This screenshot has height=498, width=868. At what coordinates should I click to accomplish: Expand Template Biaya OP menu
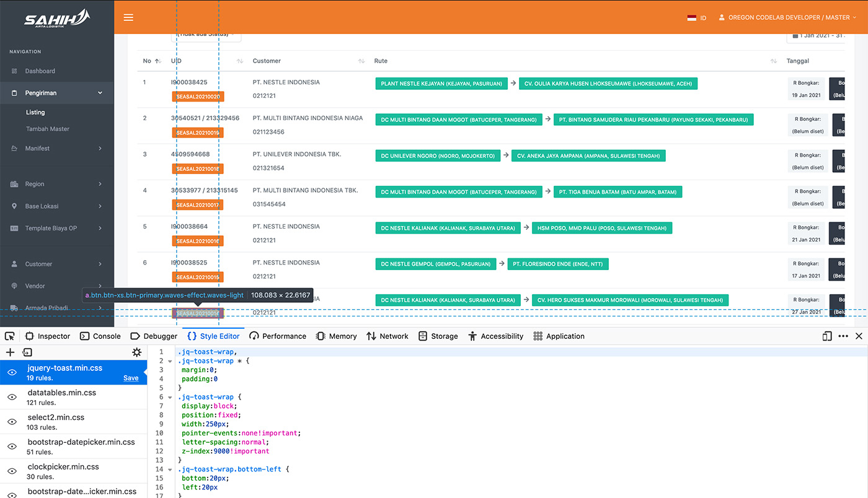[x=57, y=229]
